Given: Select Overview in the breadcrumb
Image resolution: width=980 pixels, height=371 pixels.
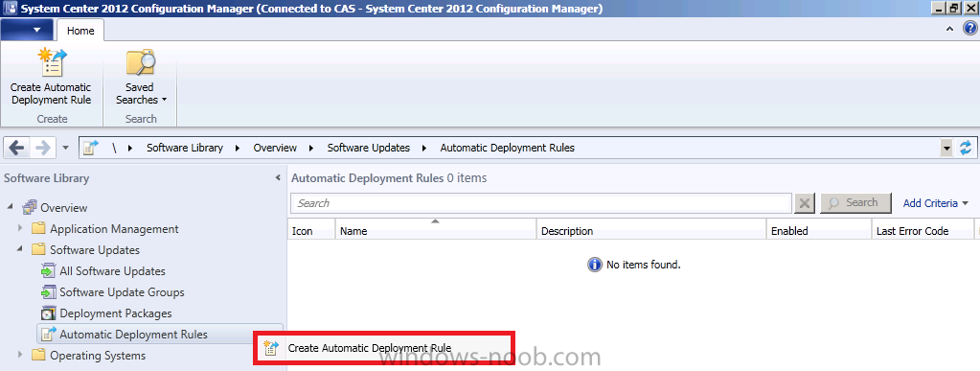Looking at the screenshot, I should [x=275, y=149].
